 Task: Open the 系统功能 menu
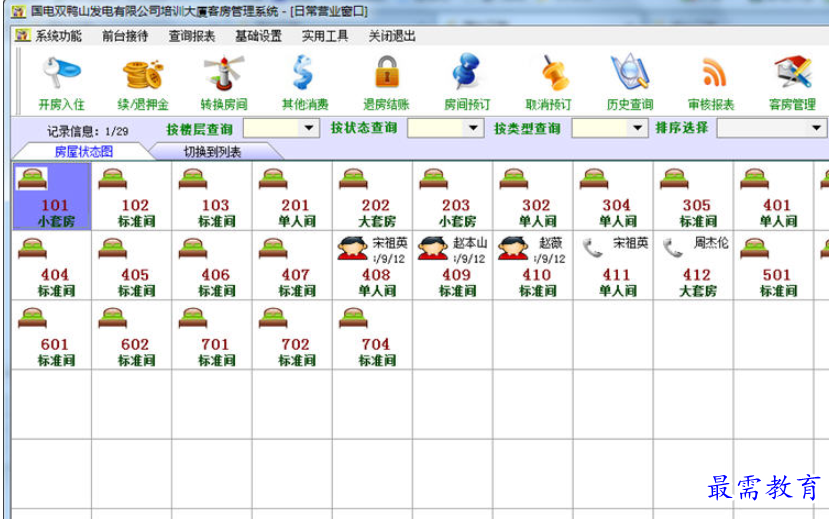[x=58, y=36]
